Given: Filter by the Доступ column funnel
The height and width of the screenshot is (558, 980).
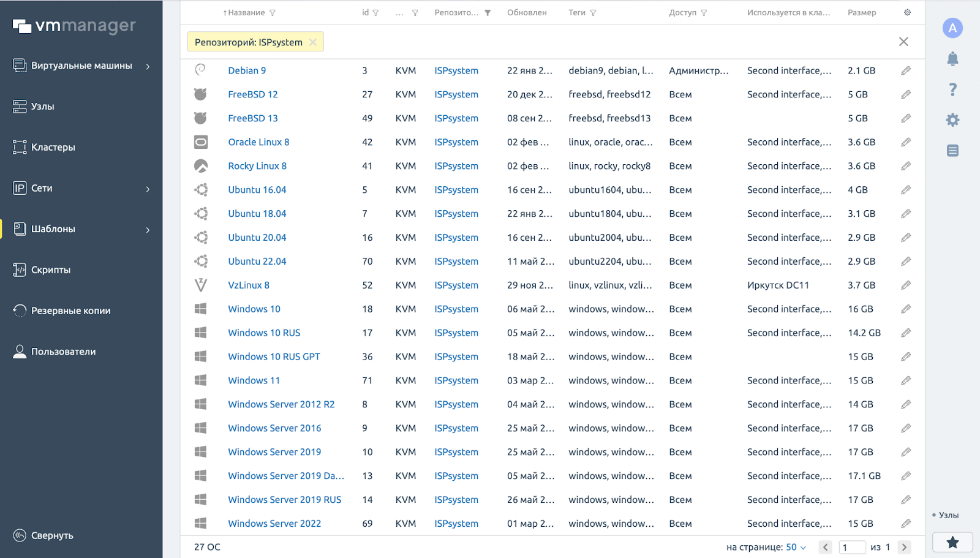Looking at the screenshot, I should click(704, 13).
